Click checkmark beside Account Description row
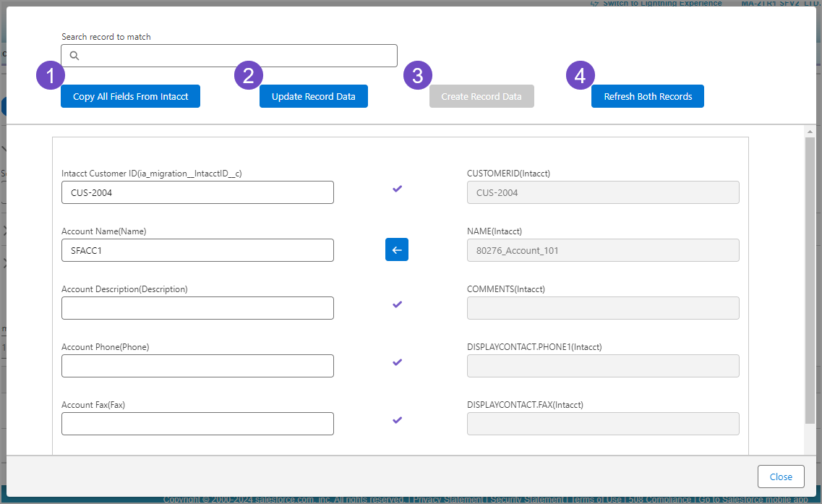The image size is (822, 504). pyautogui.click(x=397, y=304)
